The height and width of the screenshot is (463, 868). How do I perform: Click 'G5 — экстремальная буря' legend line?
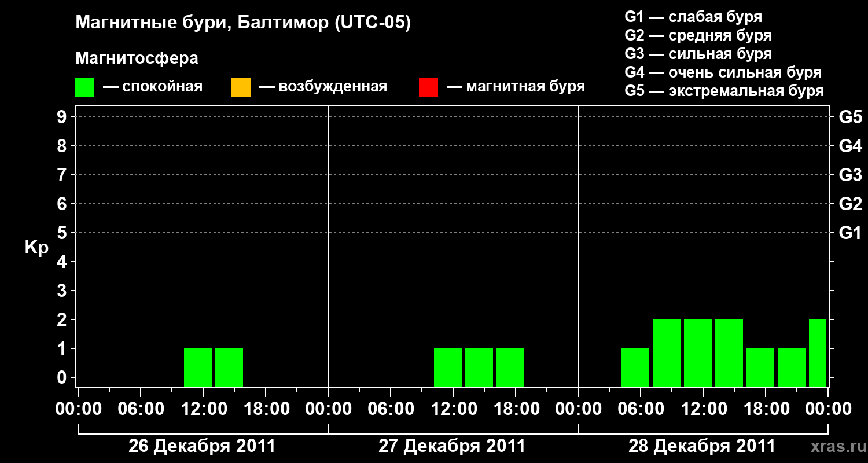(x=724, y=91)
